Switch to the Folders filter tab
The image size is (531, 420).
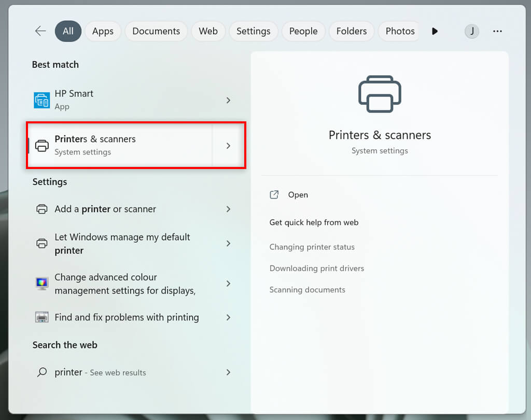352,31
